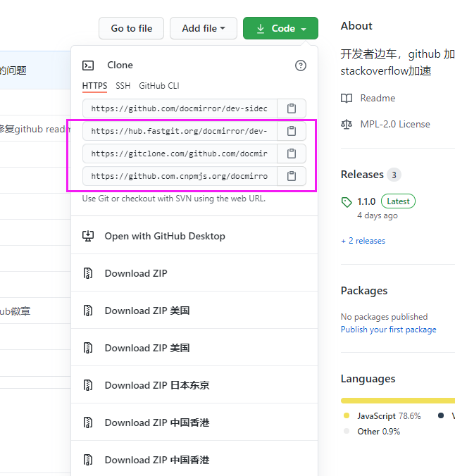Open the green Code dropdown
455x476 pixels.
pyautogui.click(x=280, y=28)
